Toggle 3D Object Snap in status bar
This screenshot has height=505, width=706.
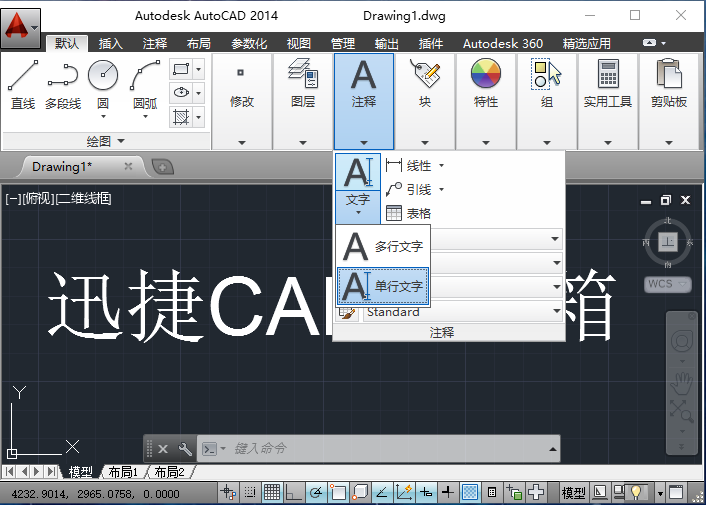(360, 492)
